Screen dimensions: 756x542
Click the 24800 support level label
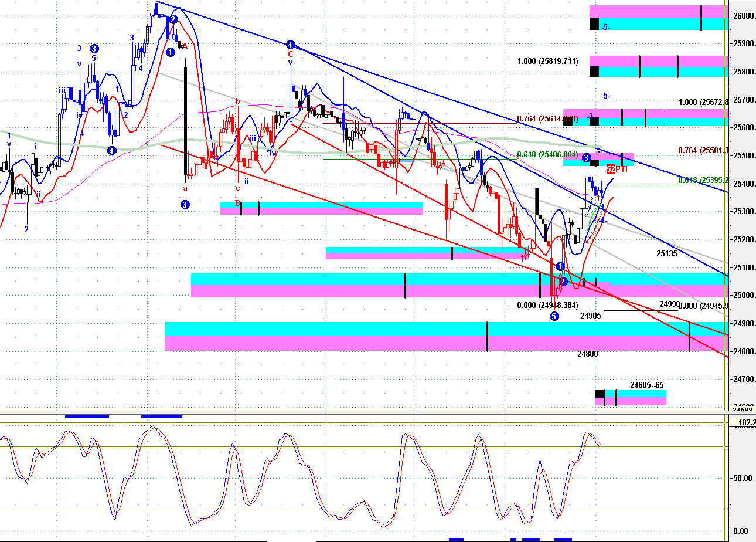[x=588, y=354]
